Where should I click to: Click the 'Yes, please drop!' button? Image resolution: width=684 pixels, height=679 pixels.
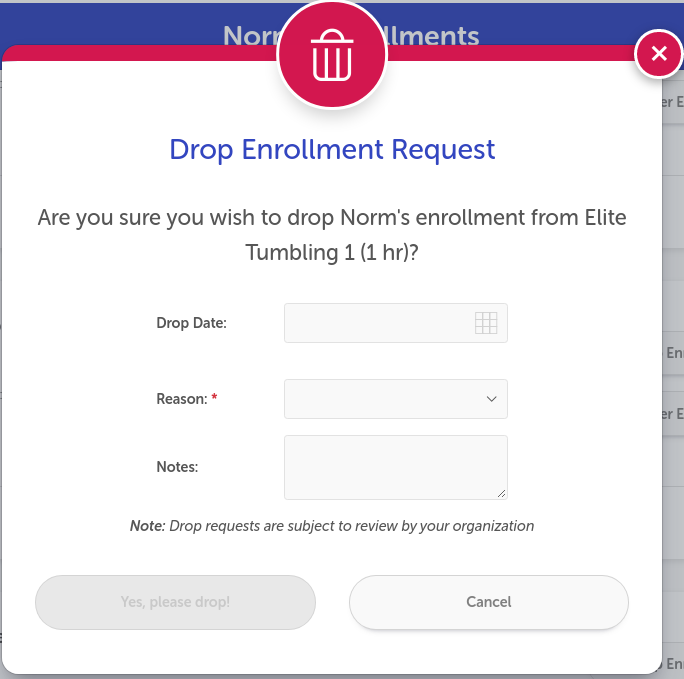(x=175, y=602)
